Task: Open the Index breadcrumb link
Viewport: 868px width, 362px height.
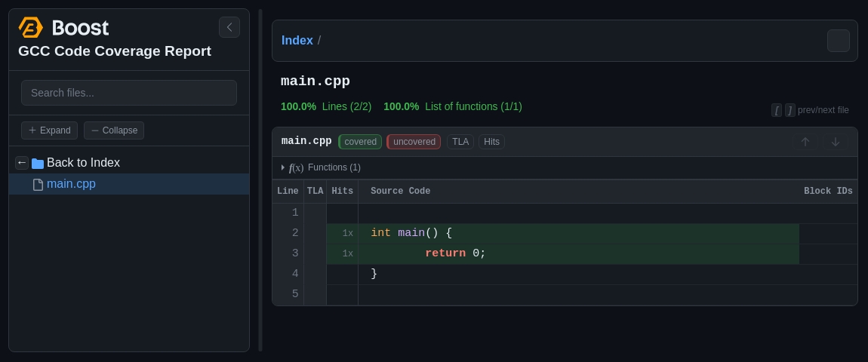Action: (297, 41)
